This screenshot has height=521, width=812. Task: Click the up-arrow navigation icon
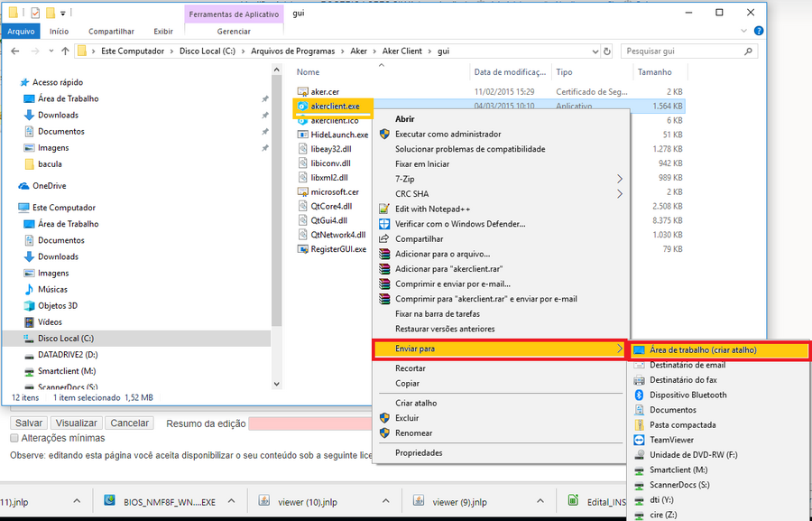[x=60, y=51]
